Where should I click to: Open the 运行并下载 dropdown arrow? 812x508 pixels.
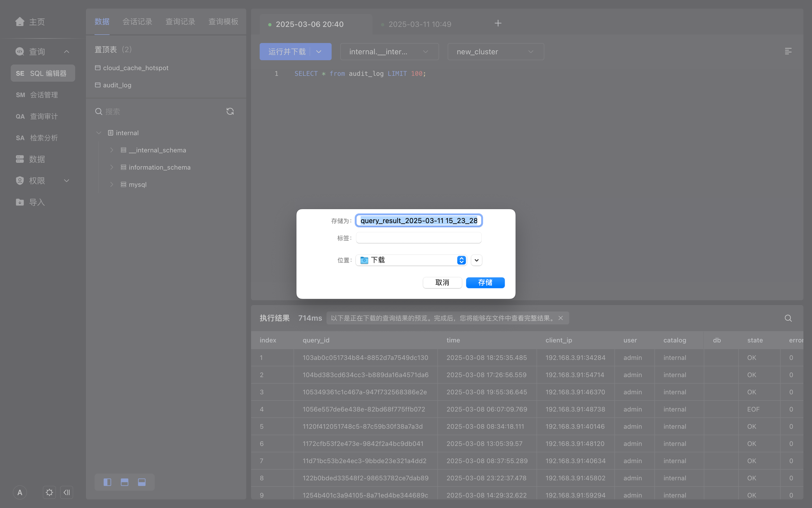coord(319,52)
